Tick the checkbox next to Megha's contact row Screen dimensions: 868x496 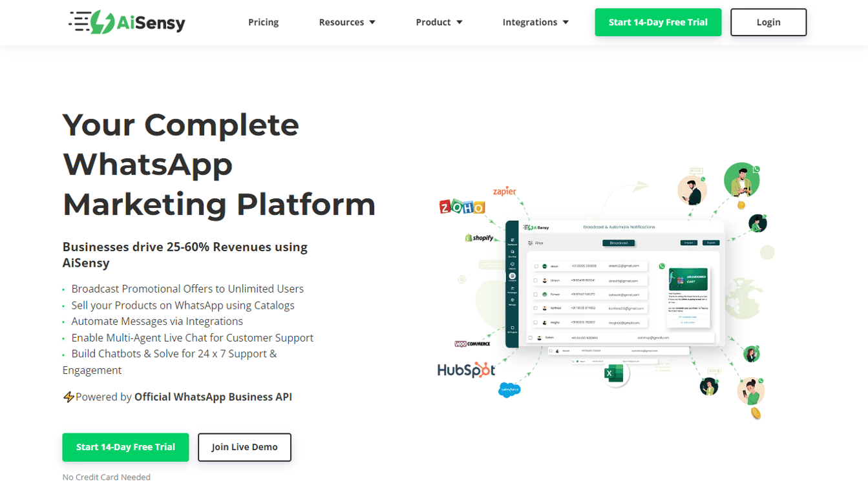536,322
